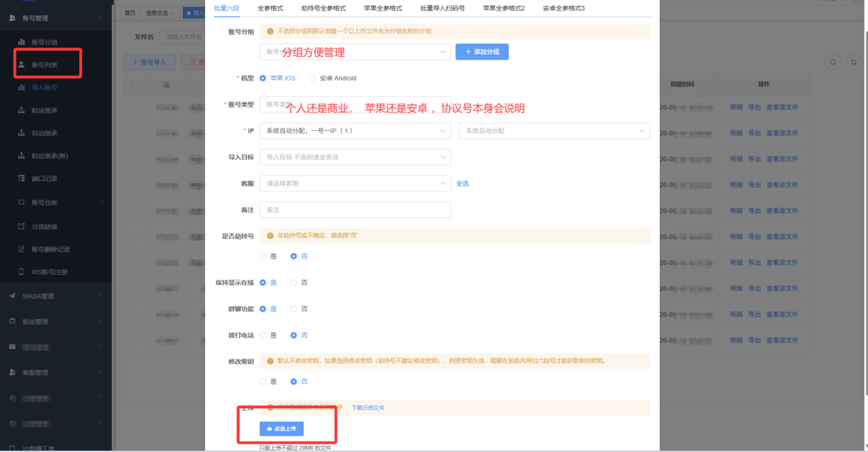
Task: Click 明细 in the first table row
Action: 736,107
